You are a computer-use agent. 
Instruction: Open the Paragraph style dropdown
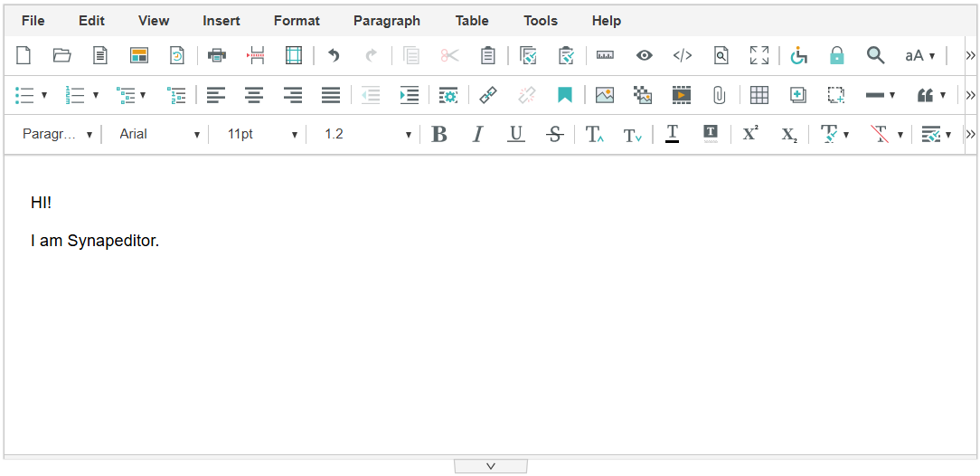(56, 134)
